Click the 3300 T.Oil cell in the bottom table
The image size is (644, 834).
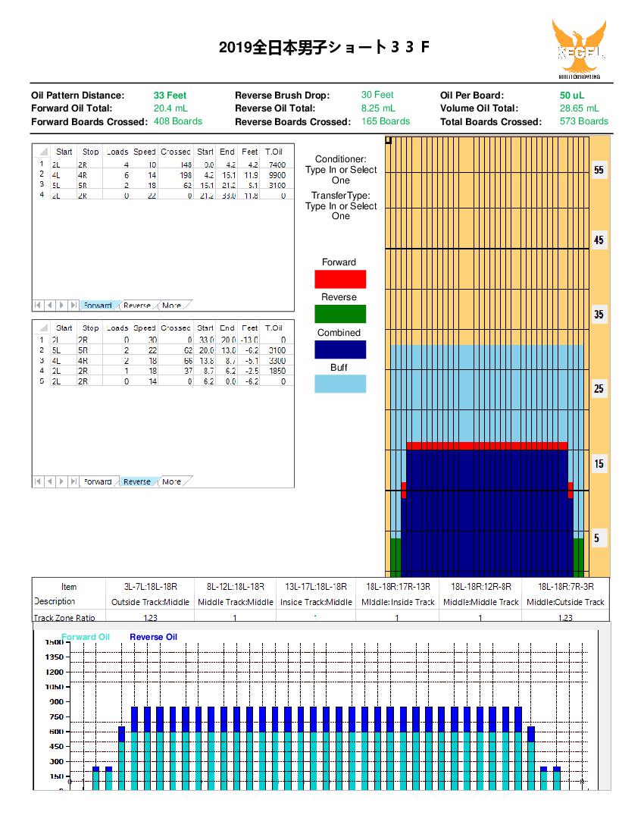pyautogui.click(x=276, y=361)
